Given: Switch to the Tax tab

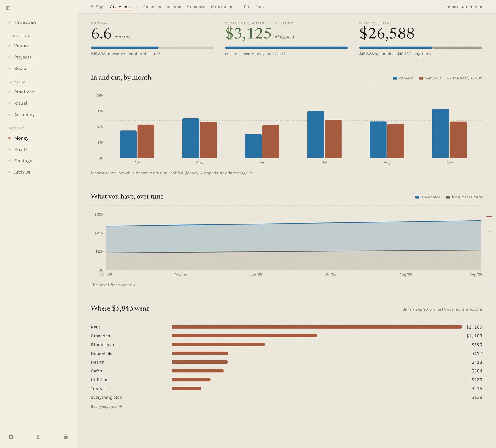Looking at the screenshot, I should (x=247, y=7).
